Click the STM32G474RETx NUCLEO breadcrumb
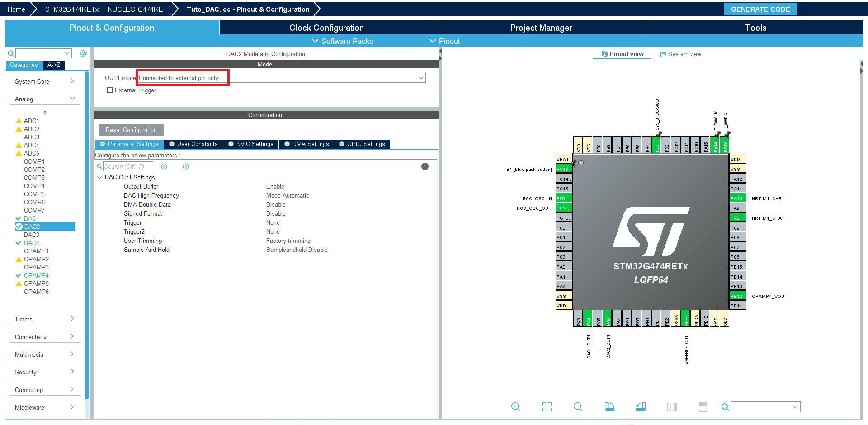This screenshot has width=868, height=425. (104, 9)
